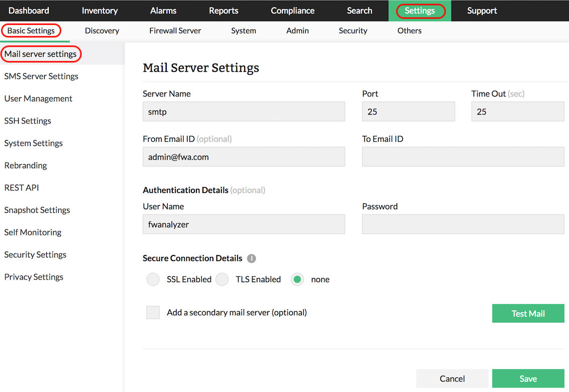This screenshot has width=569, height=392.
Task: Cancel the mail server changes
Action: coord(452,379)
